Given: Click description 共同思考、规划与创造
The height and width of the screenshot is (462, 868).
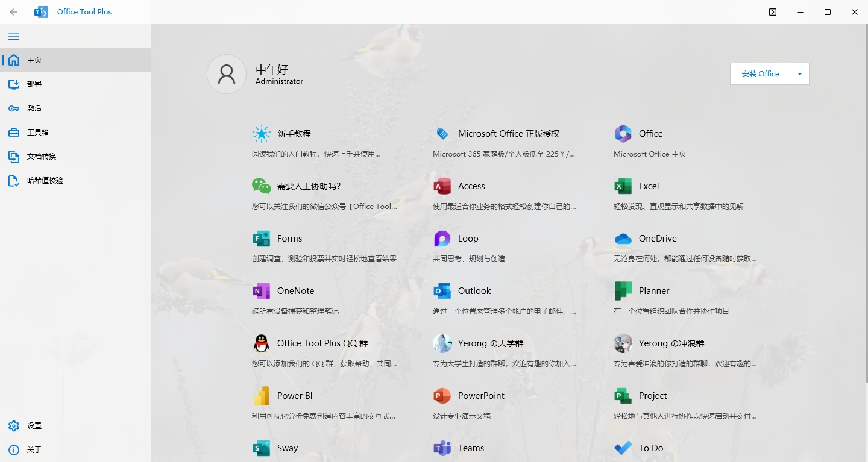Looking at the screenshot, I should [x=469, y=259].
